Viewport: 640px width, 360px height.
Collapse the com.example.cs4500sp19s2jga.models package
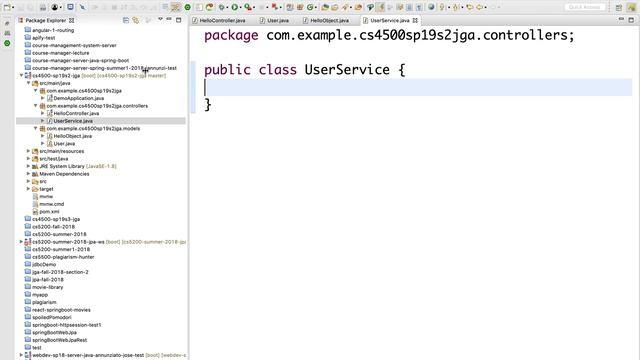coord(36,129)
